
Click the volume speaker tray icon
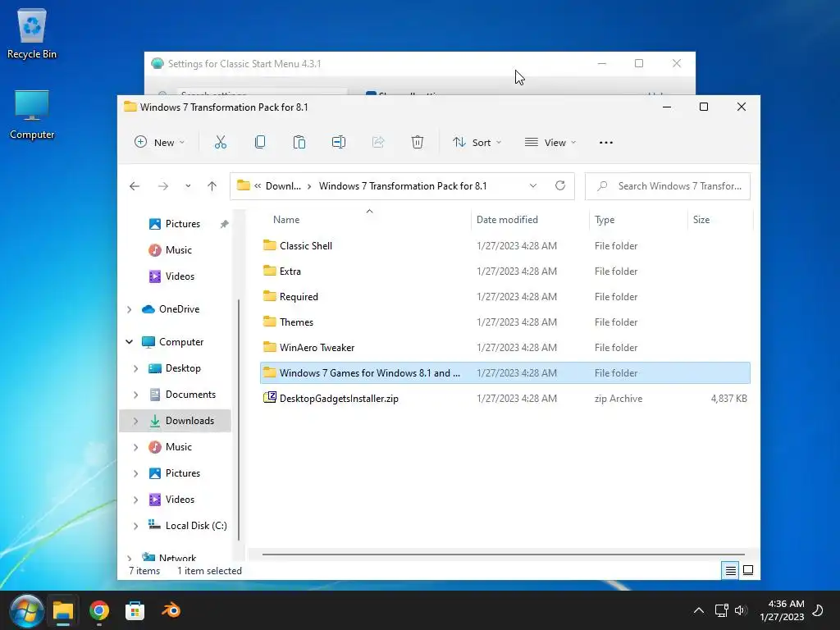[x=741, y=610]
